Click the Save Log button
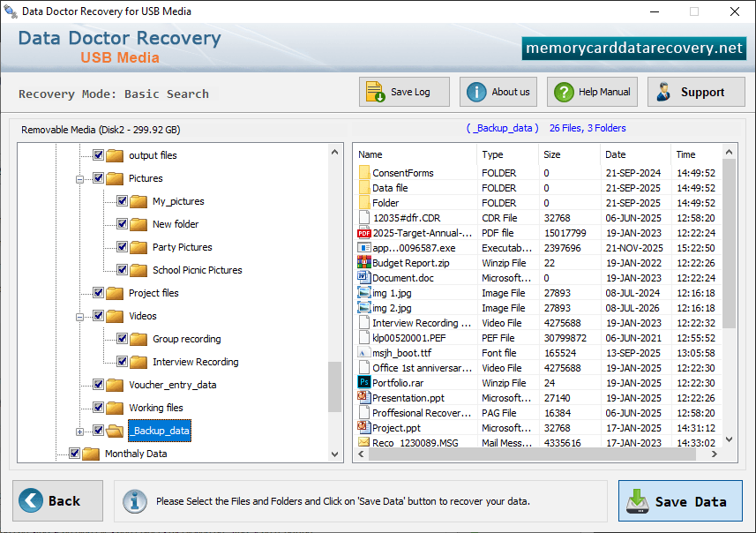 pyautogui.click(x=404, y=92)
